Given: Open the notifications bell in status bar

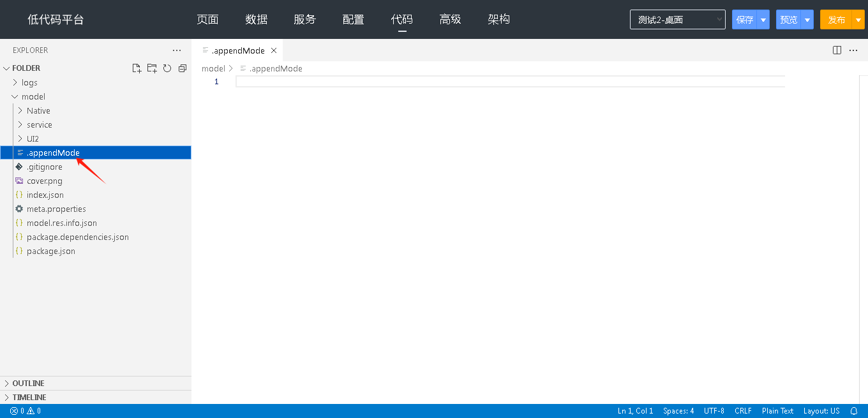Looking at the screenshot, I should [x=854, y=411].
